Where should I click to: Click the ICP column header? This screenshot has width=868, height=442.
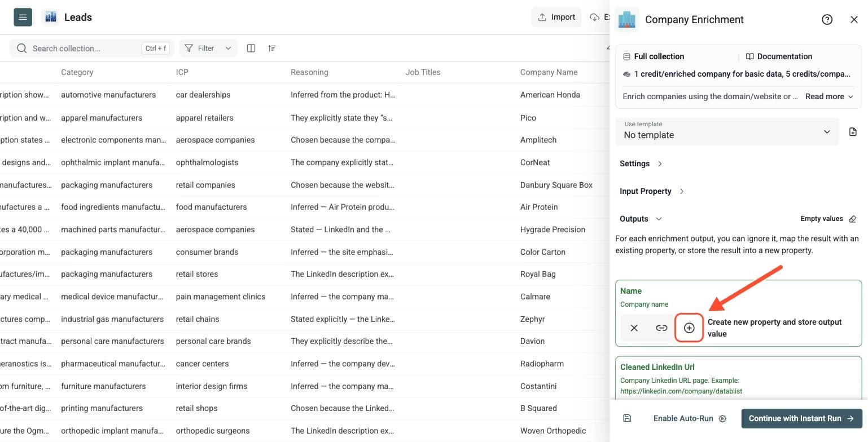click(182, 72)
